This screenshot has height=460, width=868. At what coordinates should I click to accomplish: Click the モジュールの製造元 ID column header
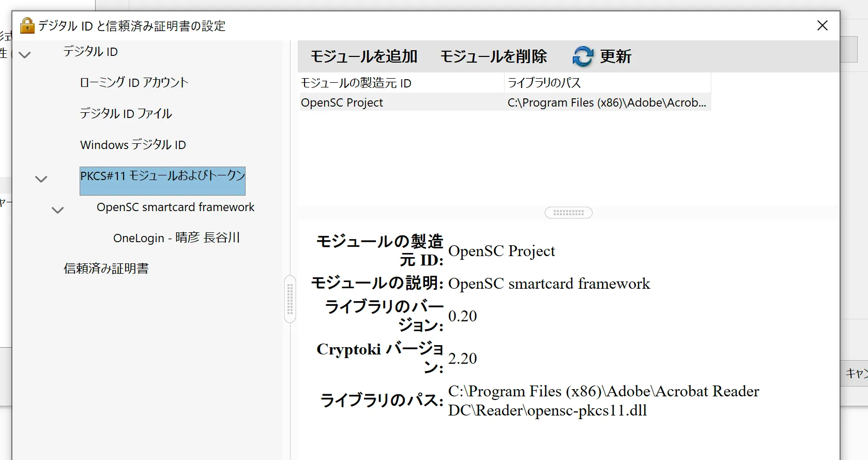pyautogui.click(x=401, y=83)
